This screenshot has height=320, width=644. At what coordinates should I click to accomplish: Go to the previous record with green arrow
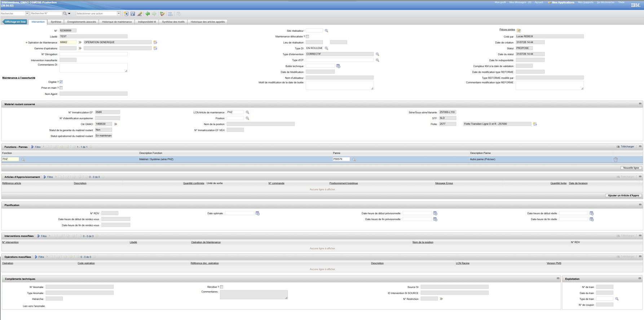[147, 14]
